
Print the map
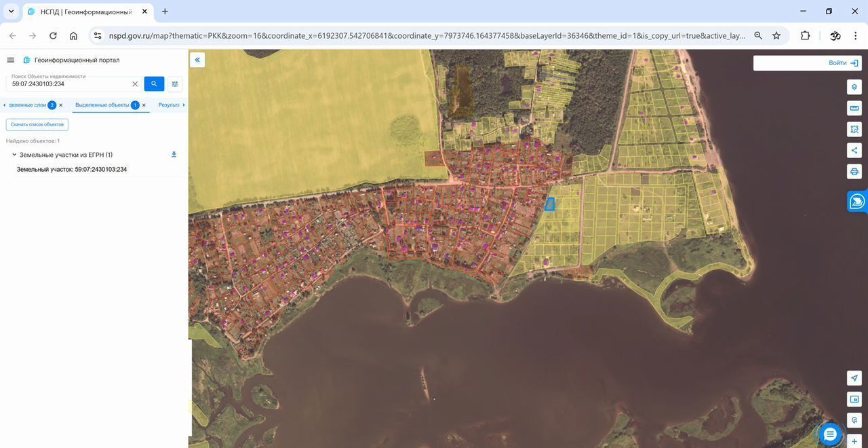(x=854, y=171)
